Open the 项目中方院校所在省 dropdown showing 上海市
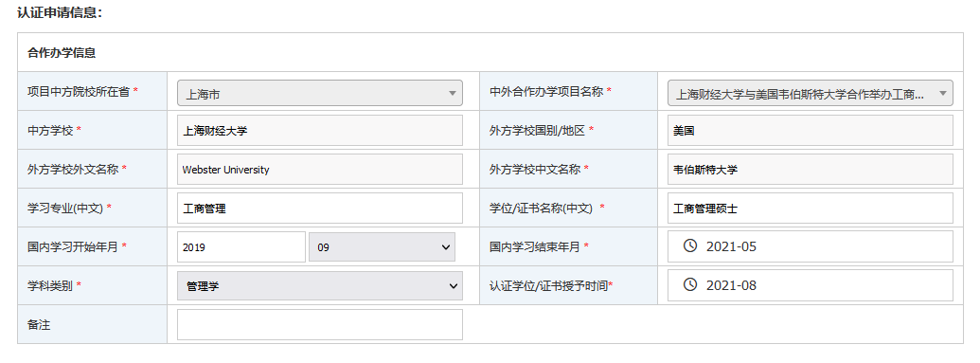Viewport: 980px width, 363px height. [x=320, y=93]
